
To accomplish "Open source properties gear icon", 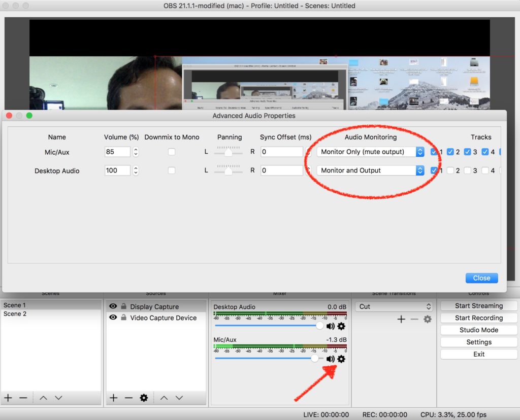I will coord(144,398).
